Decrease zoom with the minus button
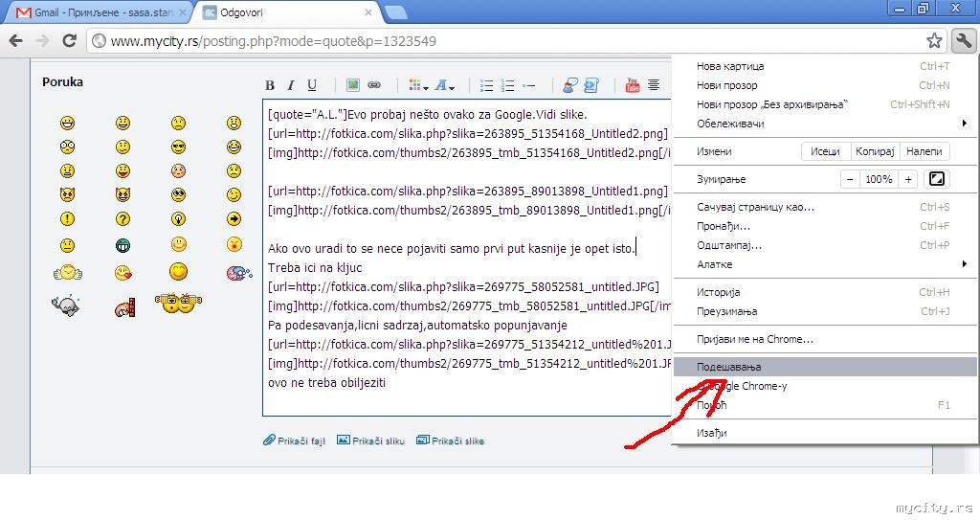The image size is (980, 520). pyautogui.click(x=850, y=179)
